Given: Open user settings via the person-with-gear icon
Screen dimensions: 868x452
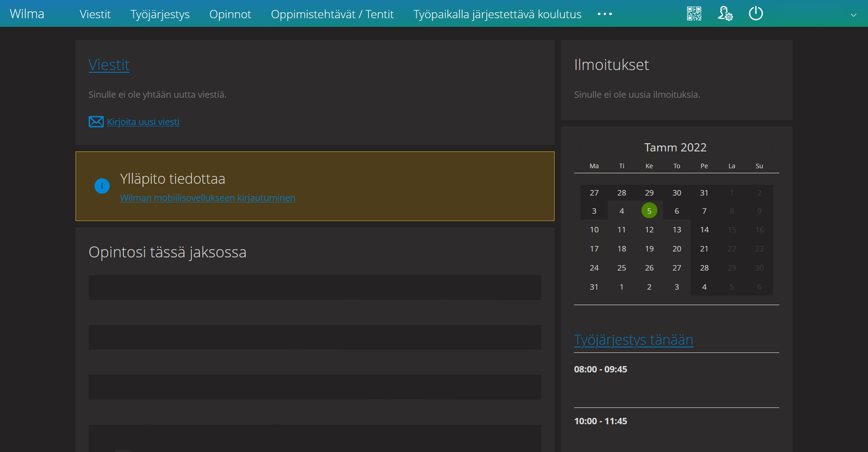Looking at the screenshot, I should tap(724, 14).
